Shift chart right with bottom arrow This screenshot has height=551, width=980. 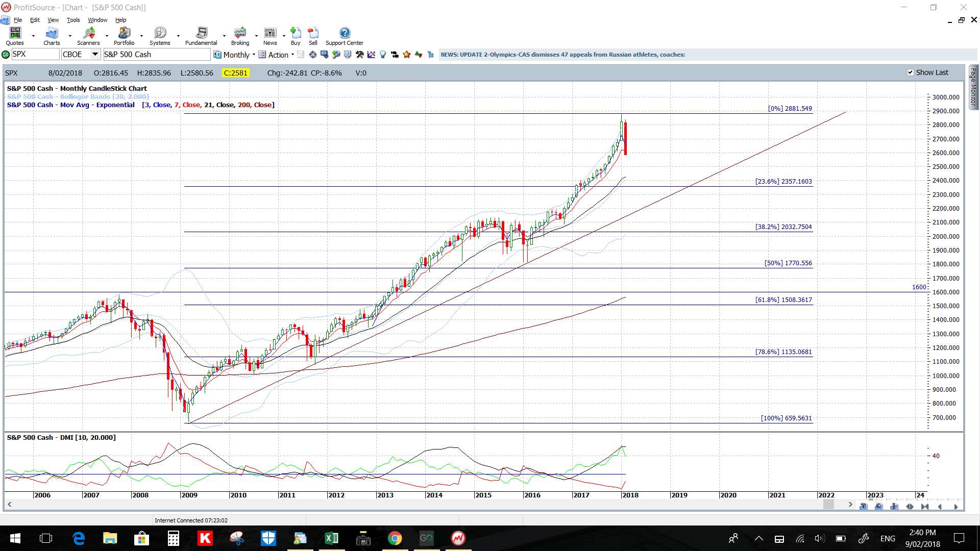pyautogui.click(x=956, y=507)
